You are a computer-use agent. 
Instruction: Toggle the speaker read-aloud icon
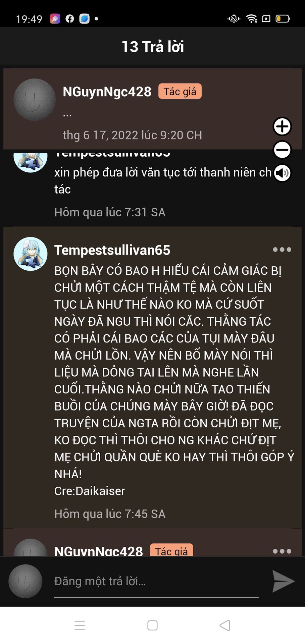pos(282,173)
